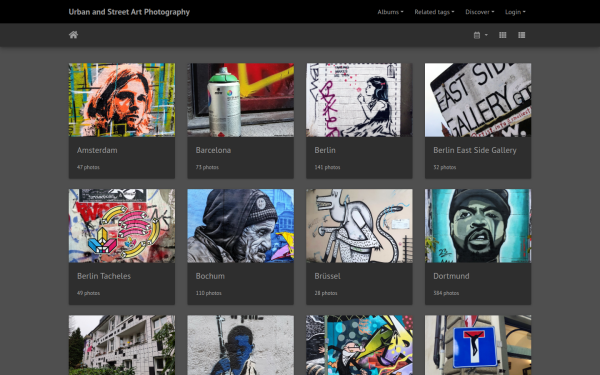
Task: Open the Berlin album thumbnail
Action: tap(359, 100)
